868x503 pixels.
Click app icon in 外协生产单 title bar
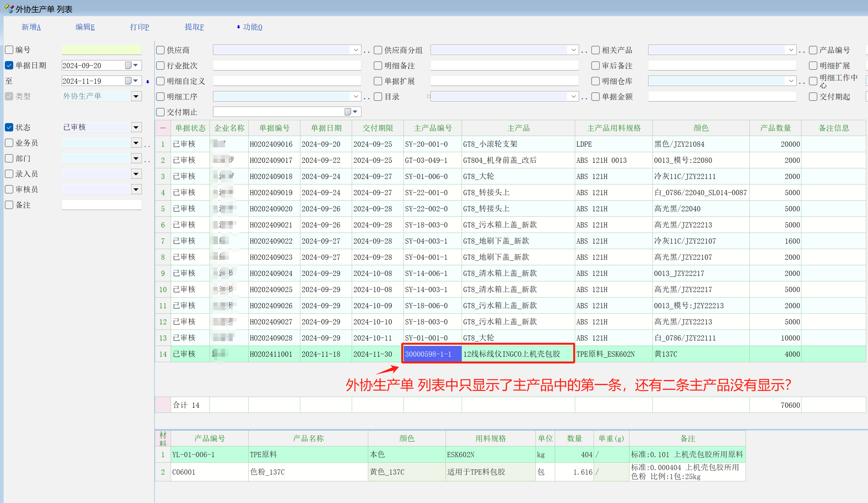pos(9,8)
